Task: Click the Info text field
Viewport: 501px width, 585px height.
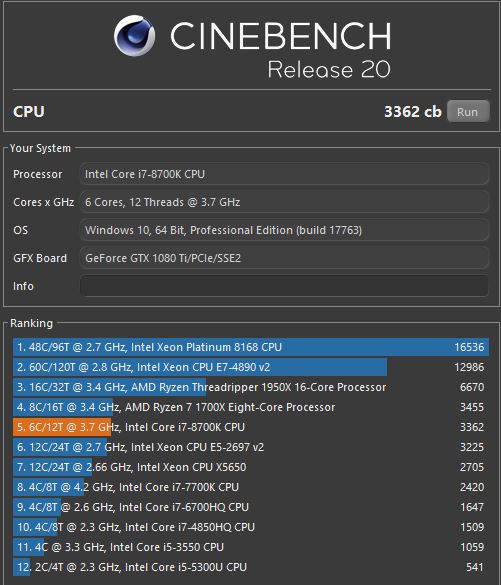Action: 284,286
